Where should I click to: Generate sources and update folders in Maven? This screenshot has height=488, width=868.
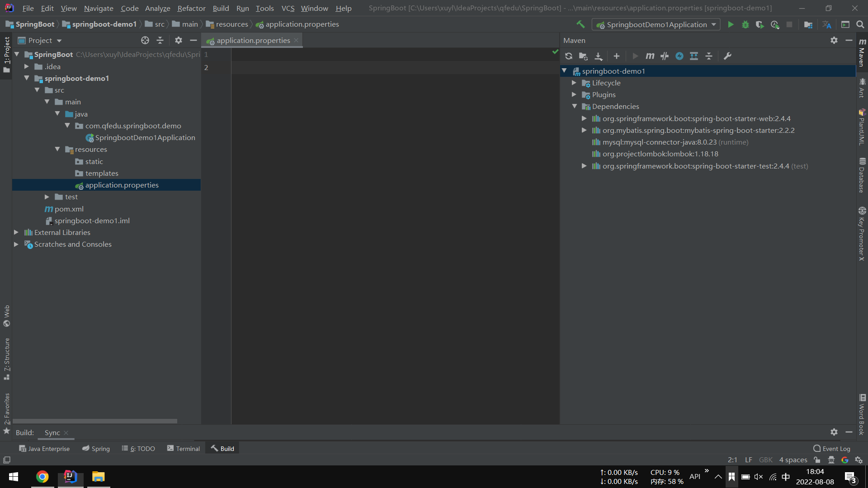[x=583, y=56]
